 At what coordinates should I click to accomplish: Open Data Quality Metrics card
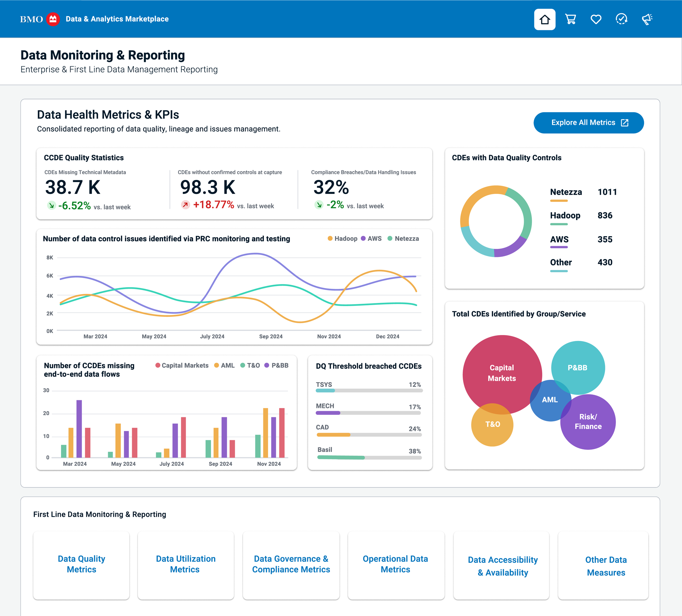[x=81, y=564]
